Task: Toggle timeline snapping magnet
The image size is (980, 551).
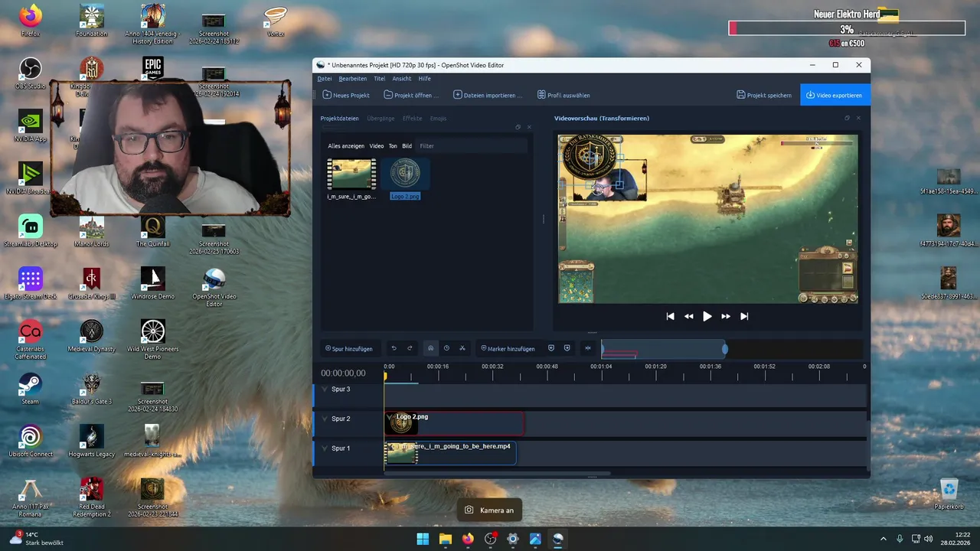Action: (x=430, y=348)
